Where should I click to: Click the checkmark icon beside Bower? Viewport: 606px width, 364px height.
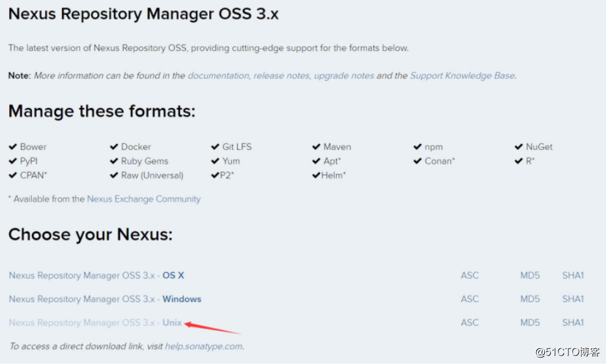point(13,147)
